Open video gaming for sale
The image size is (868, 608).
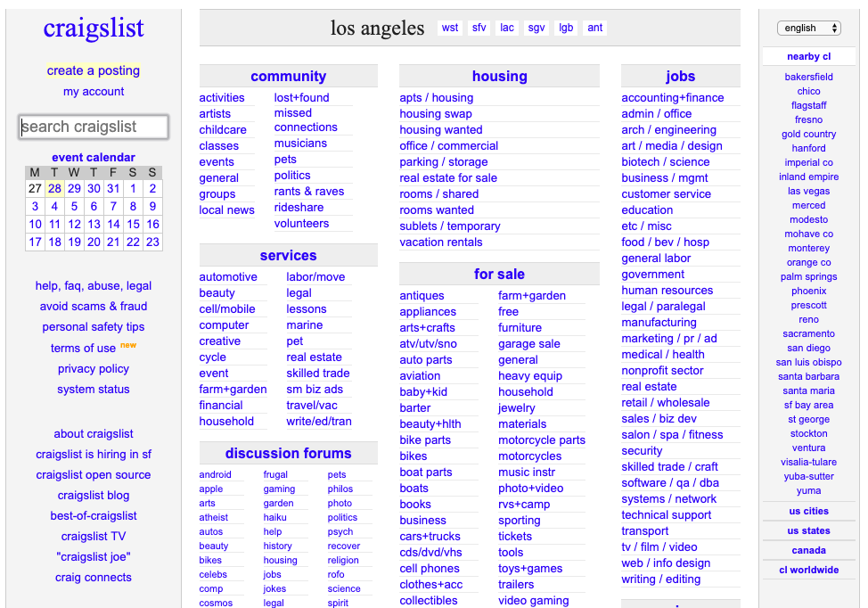click(x=533, y=600)
